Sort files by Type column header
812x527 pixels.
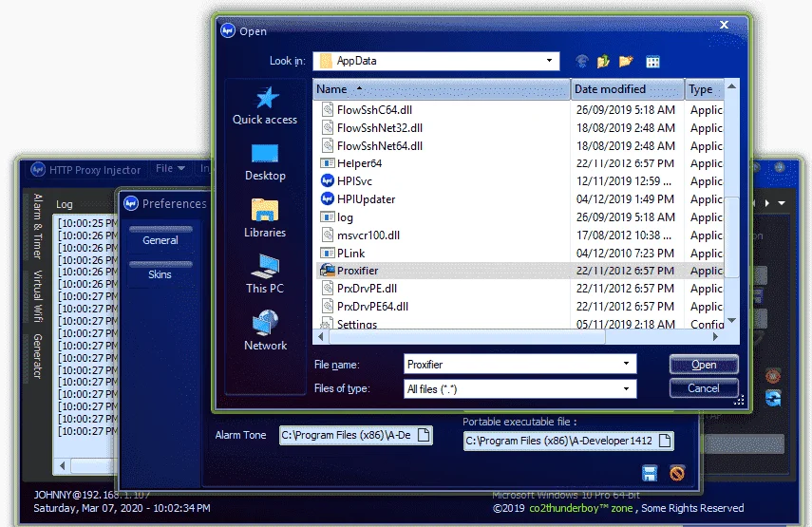point(704,89)
